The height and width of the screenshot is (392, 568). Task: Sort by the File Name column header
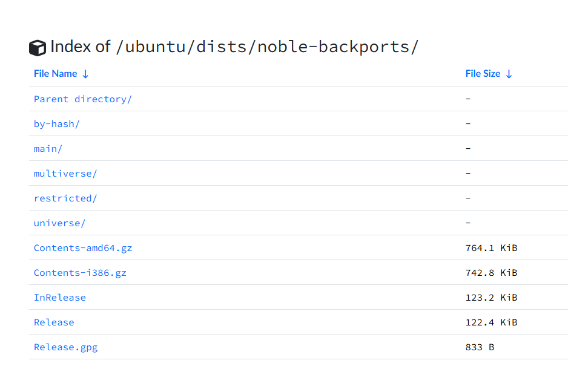[x=56, y=73]
